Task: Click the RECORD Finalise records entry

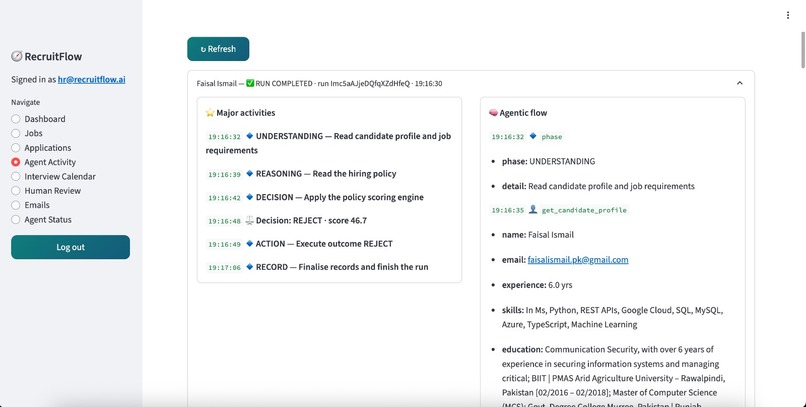Action: (x=342, y=267)
